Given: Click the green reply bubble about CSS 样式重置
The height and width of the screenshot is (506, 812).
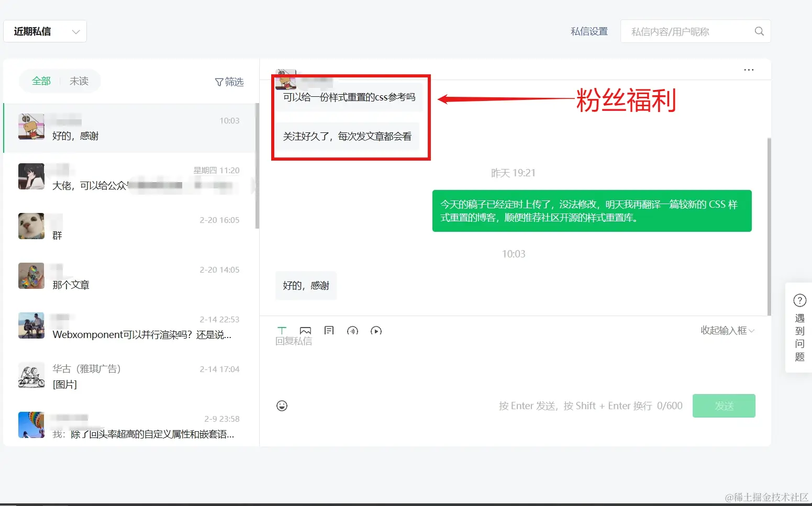Looking at the screenshot, I should pos(592,211).
